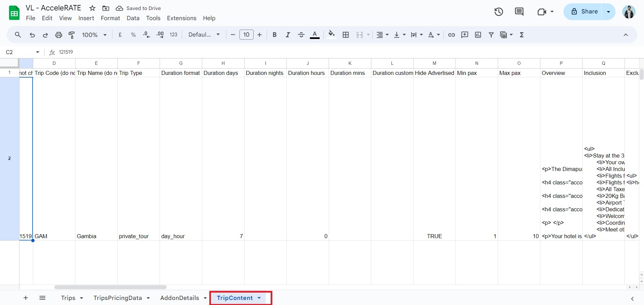Open the TripContent sheet tab menu arrow
Screen dimensions: 644x305
click(259, 298)
